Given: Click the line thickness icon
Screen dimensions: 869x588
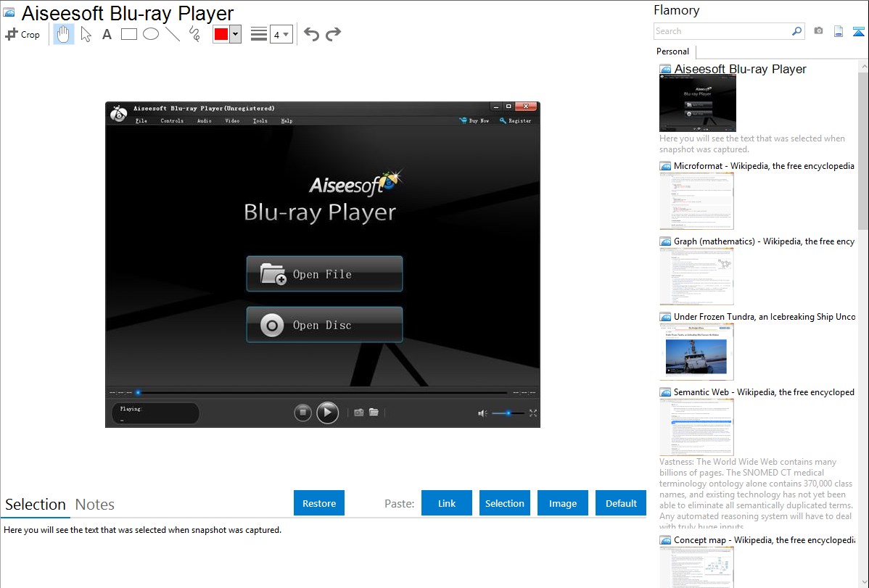Looking at the screenshot, I should (x=258, y=34).
